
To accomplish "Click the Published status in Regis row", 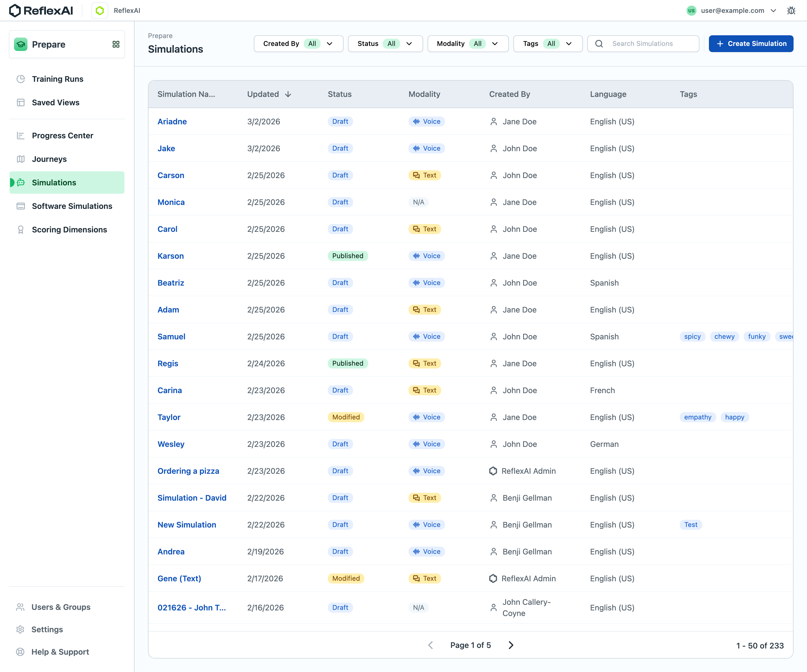I will tap(348, 364).
